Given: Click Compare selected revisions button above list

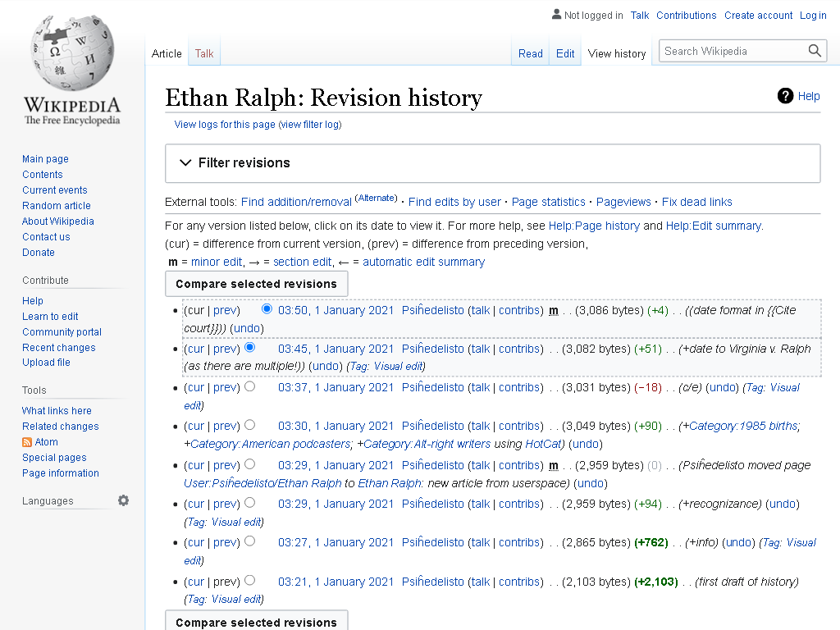Looking at the screenshot, I should pos(256,284).
